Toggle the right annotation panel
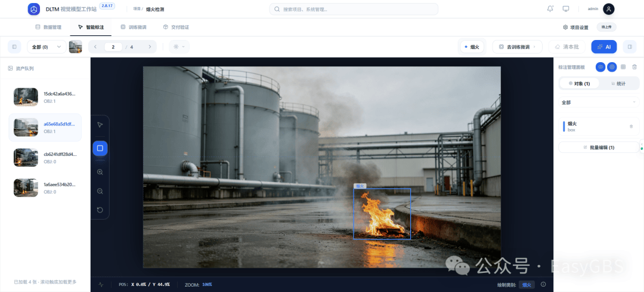 click(629, 47)
